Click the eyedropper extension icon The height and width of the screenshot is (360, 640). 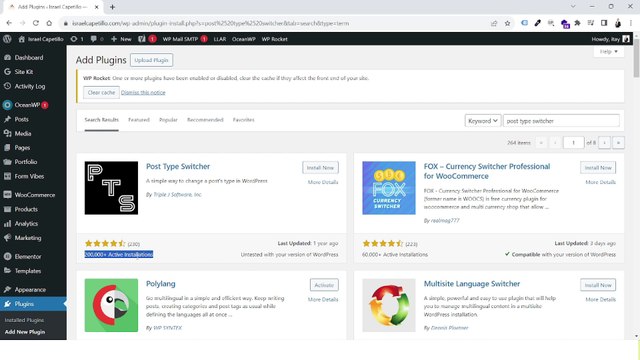(x=538, y=23)
